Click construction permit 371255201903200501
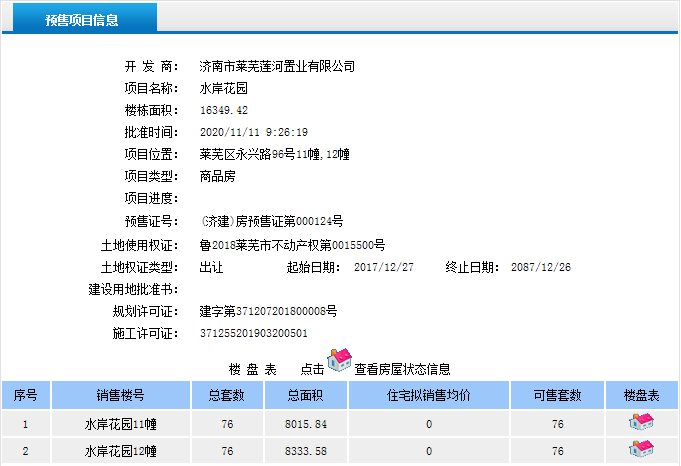The height and width of the screenshot is (466, 681). pos(254,334)
